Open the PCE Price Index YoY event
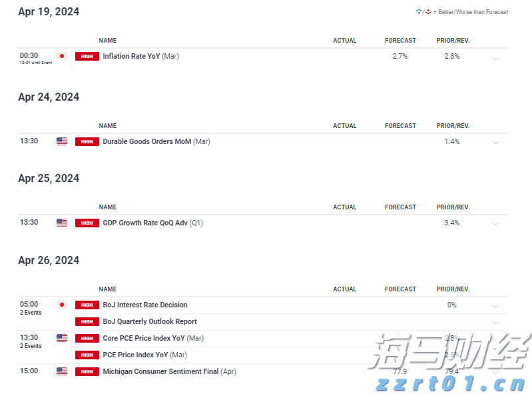The height and width of the screenshot is (394, 532). click(144, 355)
